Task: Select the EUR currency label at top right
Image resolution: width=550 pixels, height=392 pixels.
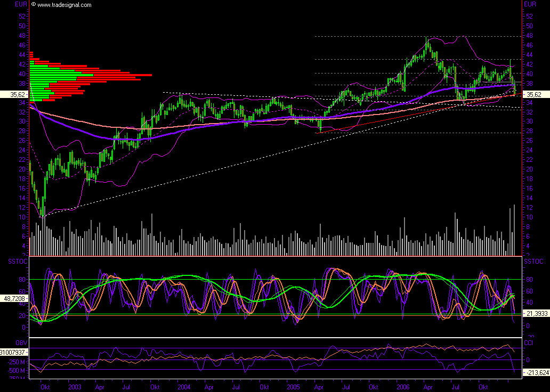Action: coord(530,4)
